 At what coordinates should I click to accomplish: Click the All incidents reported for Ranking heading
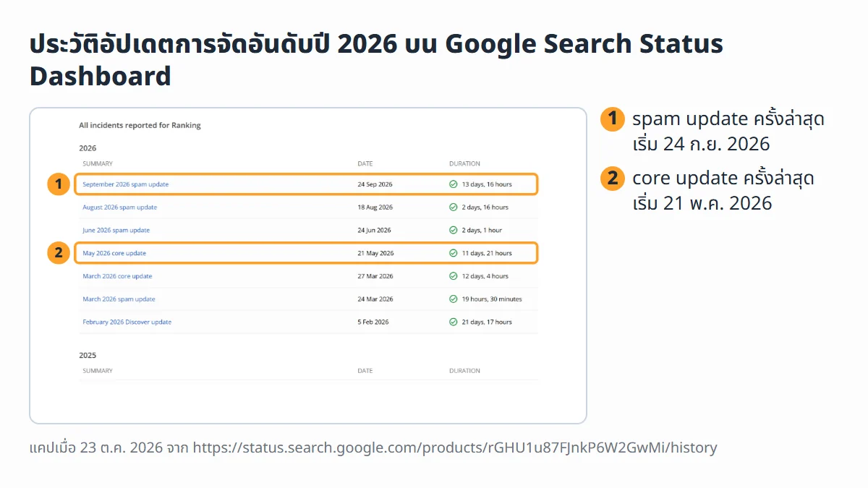140,125
